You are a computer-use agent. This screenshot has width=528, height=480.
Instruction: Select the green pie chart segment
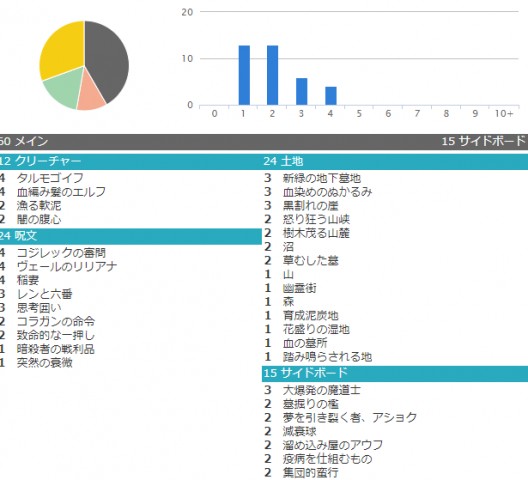tap(62, 89)
